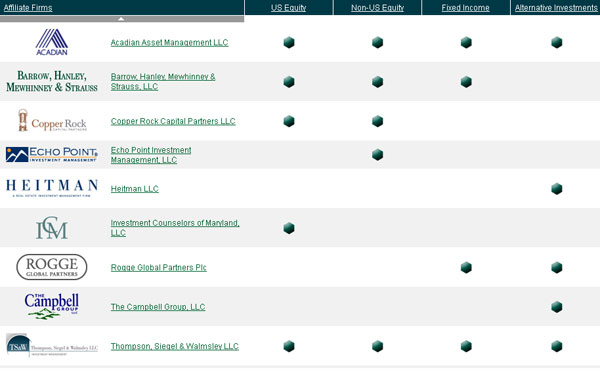Screen dimensions: 600x374
Task: Click Thompson Siegel's US Equity marker
Action: (289, 346)
